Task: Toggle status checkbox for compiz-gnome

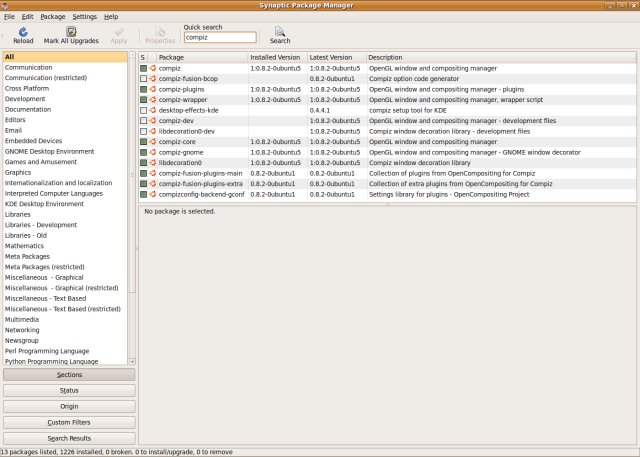Action: pos(143,152)
